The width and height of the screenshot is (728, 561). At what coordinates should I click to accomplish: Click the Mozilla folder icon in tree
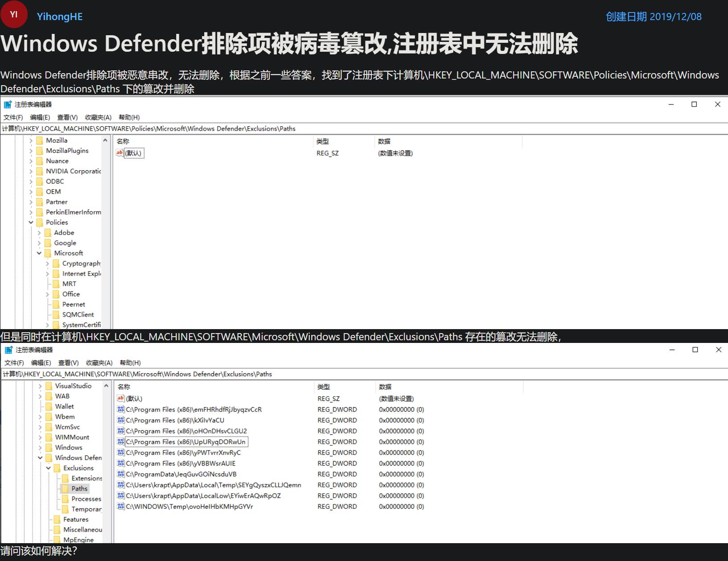coord(40,140)
